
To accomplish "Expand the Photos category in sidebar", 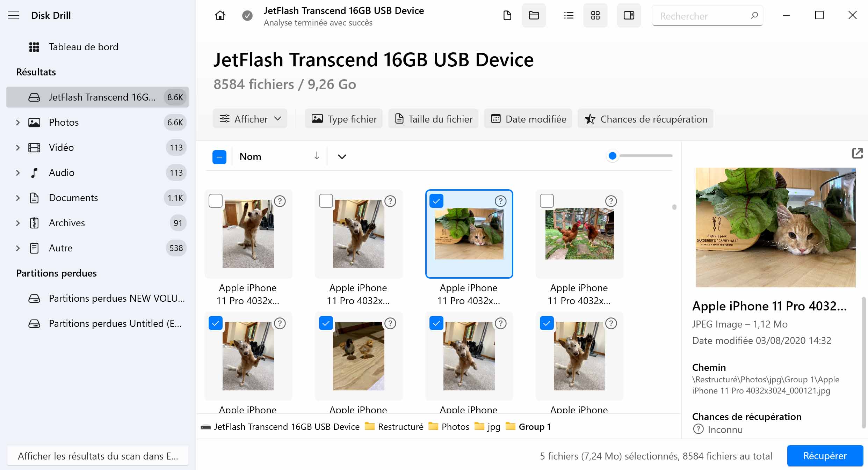I will (x=17, y=122).
